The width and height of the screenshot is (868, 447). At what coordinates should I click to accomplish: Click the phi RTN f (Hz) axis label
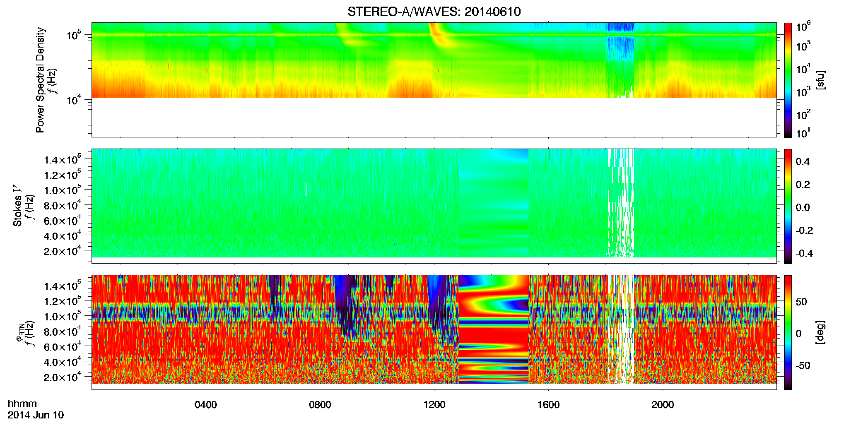(24, 332)
